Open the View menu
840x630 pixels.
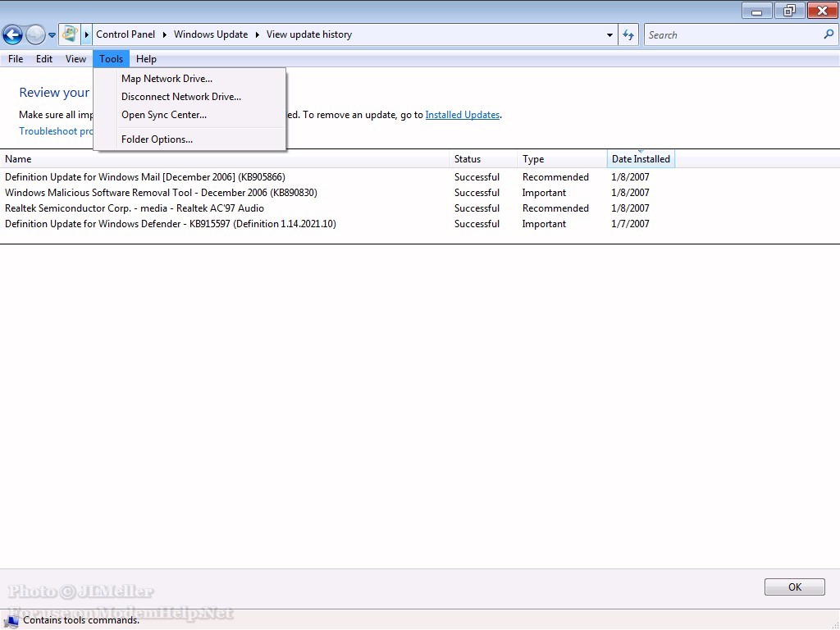tap(75, 59)
